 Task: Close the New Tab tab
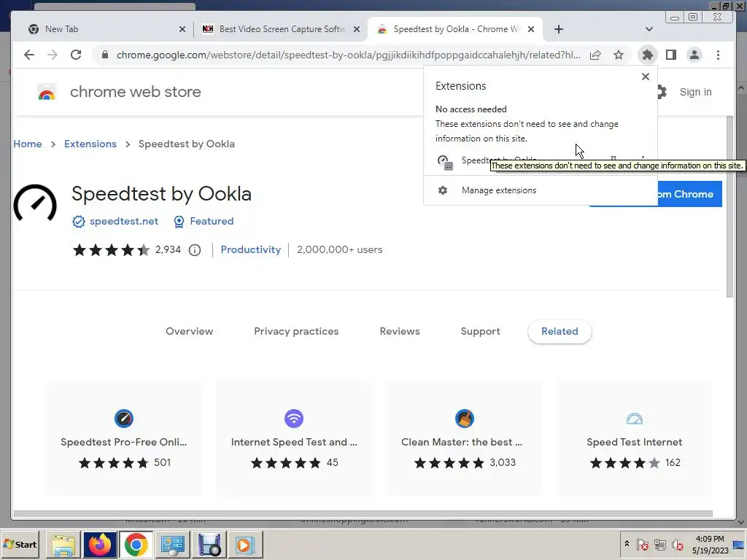[x=182, y=29]
